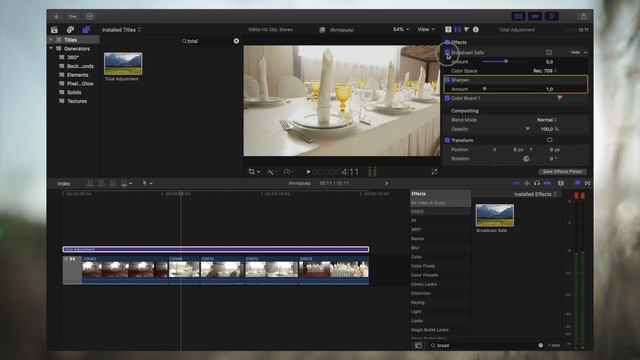
Task: Expand the Titles category in sidebar
Action: coord(51,40)
